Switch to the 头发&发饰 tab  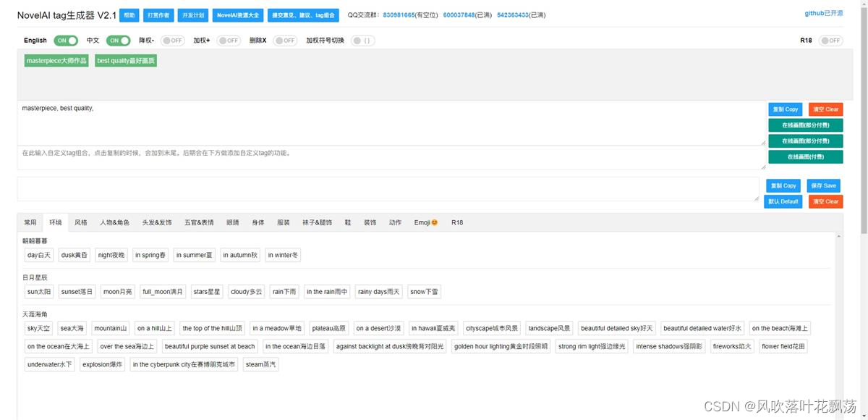click(x=157, y=222)
